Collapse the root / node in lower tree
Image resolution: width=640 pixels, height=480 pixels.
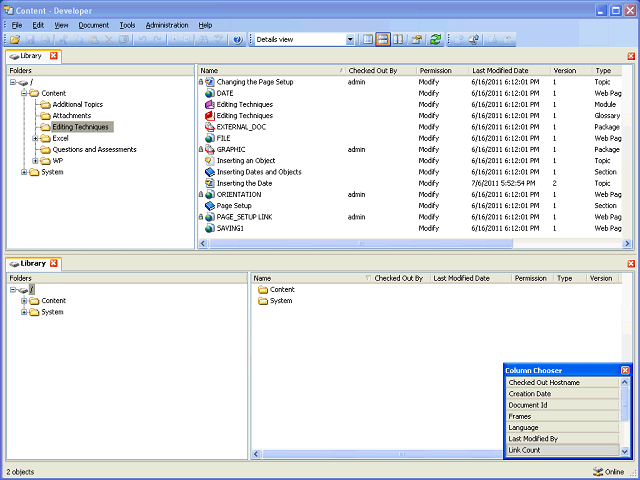click(13, 290)
